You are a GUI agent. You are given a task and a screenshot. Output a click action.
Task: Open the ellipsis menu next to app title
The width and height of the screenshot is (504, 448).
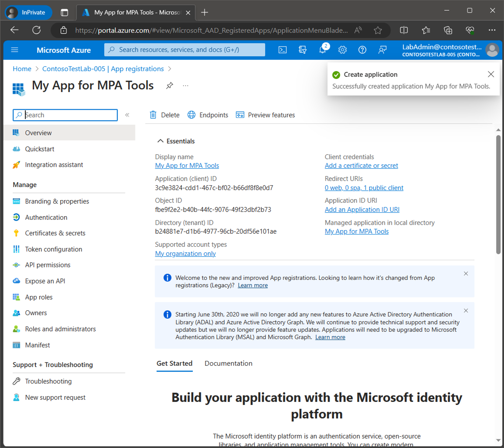pyautogui.click(x=185, y=86)
